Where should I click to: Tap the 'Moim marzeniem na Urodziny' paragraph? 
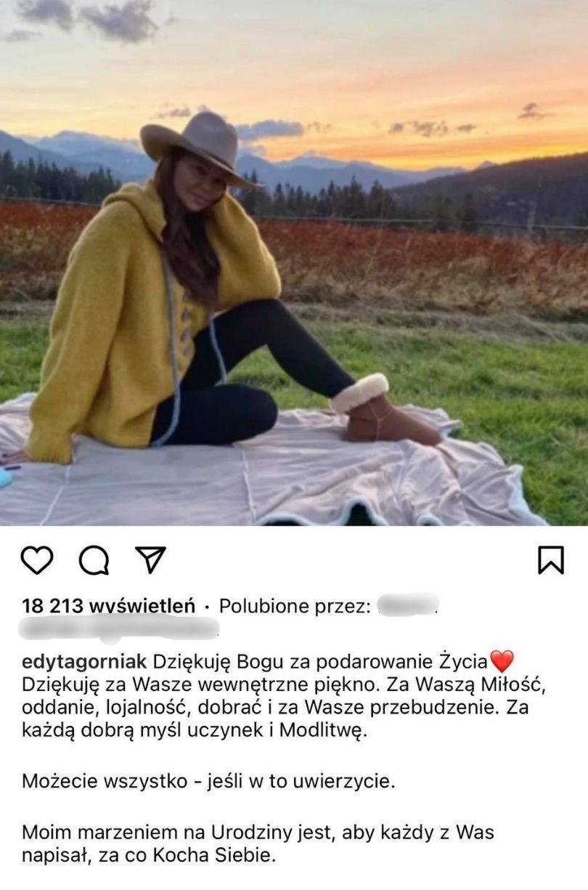pyautogui.click(x=258, y=844)
